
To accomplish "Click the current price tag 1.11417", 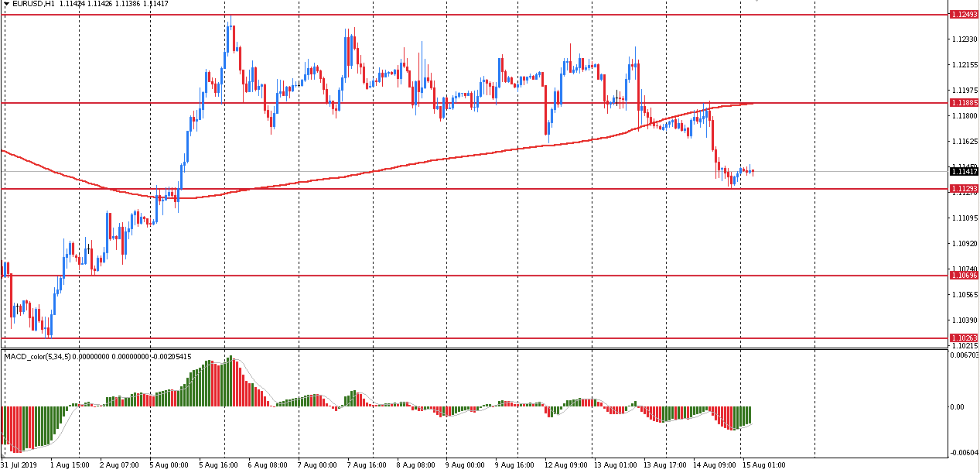I will click(x=964, y=172).
